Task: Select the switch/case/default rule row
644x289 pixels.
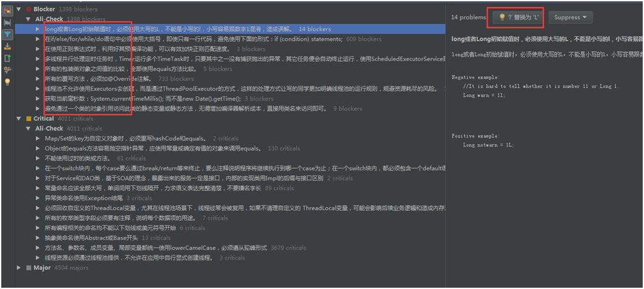Action: point(230,168)
